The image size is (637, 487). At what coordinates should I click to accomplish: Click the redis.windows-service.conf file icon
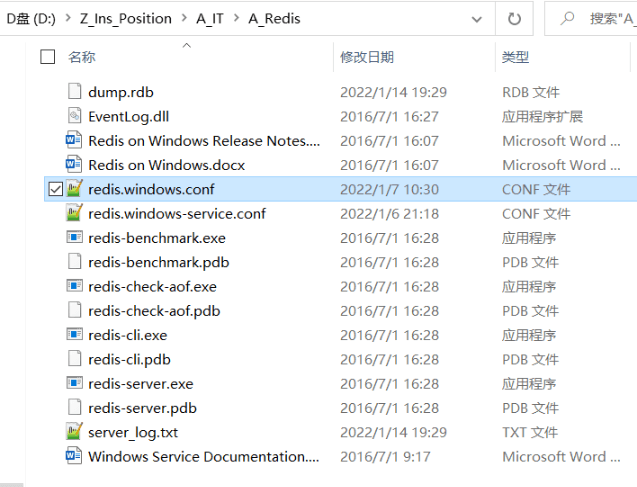pos(74,213)
